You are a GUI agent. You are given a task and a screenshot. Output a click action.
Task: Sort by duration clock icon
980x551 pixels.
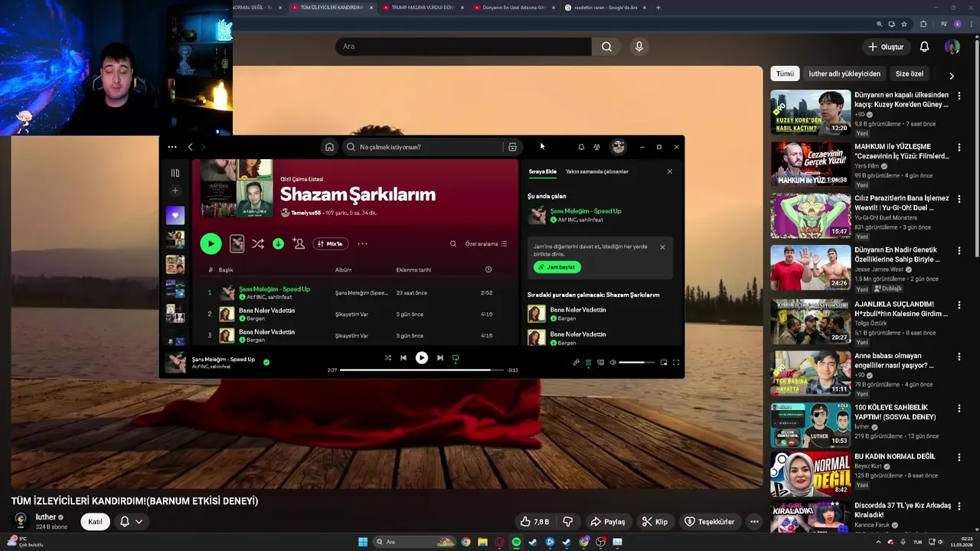pos(488,269)
